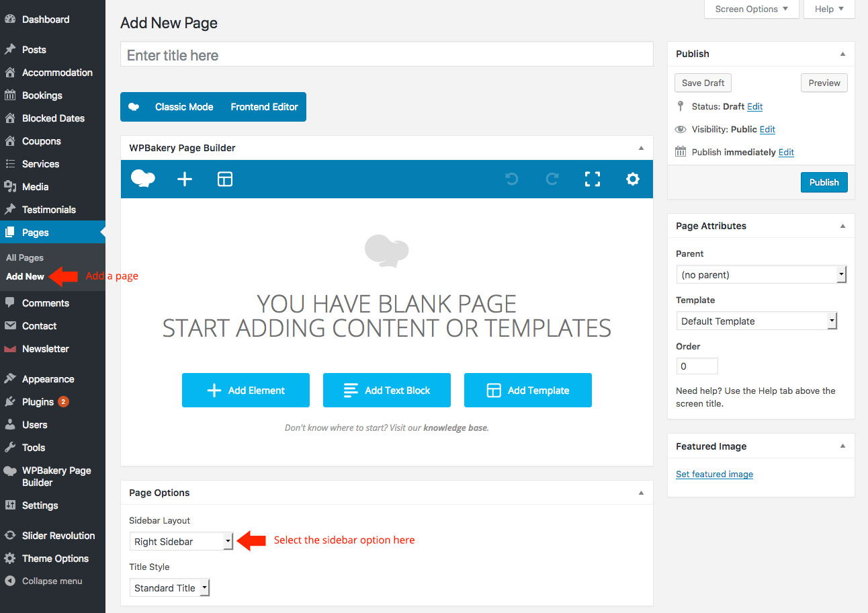868x613 pixels.
Task: Open templates icon in WPBakery toolbar
Action: 225,179
